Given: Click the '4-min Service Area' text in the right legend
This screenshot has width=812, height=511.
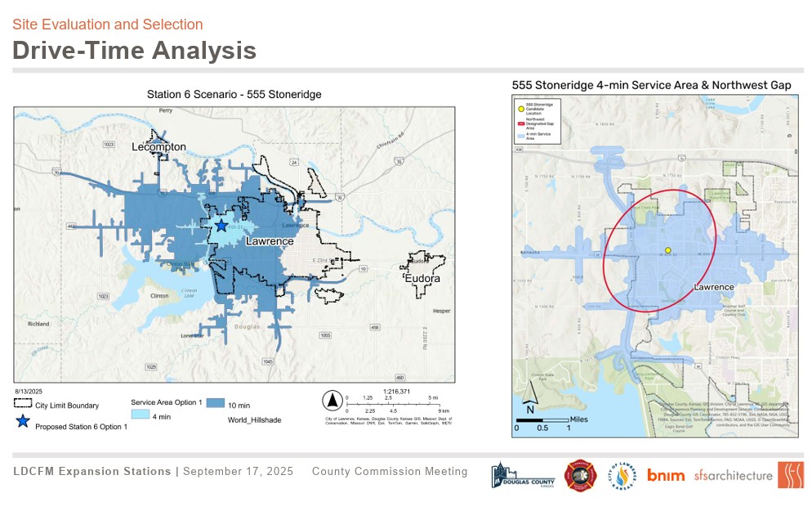Looking at the screenshot, I should 538,136.
